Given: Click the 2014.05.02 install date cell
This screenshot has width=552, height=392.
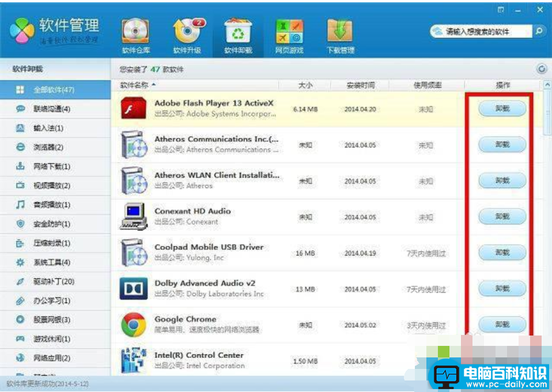Looking at the screenshot, I should (x=360, y=325).
